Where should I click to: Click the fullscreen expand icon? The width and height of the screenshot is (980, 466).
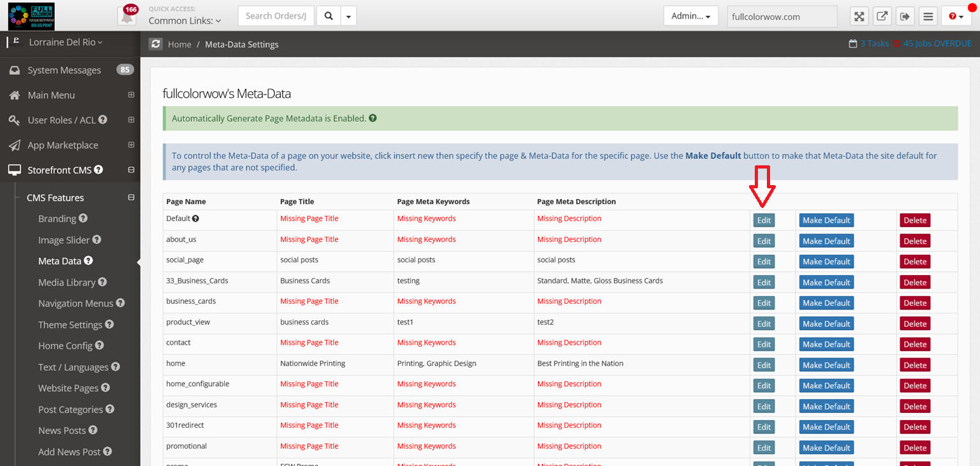859,17
